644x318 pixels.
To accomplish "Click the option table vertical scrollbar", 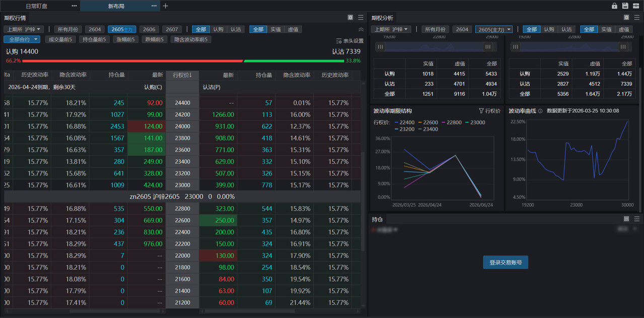I will tap(364, 202).
